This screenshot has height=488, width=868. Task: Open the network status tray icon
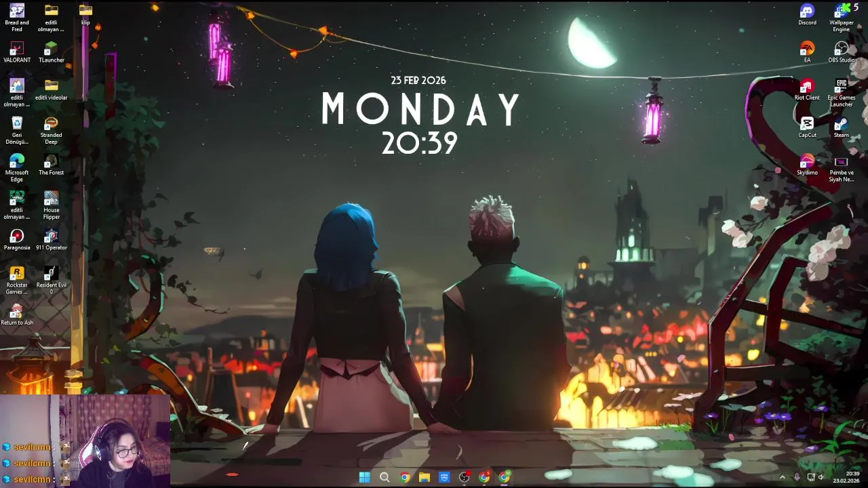(x=811, y=477)
